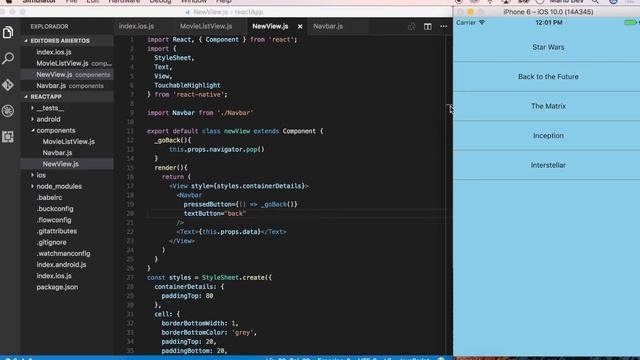The height and width of the screenshot is (360, 640).
Task: Click the simulator Wi-Fi status icon
Action: click(482, 23)
